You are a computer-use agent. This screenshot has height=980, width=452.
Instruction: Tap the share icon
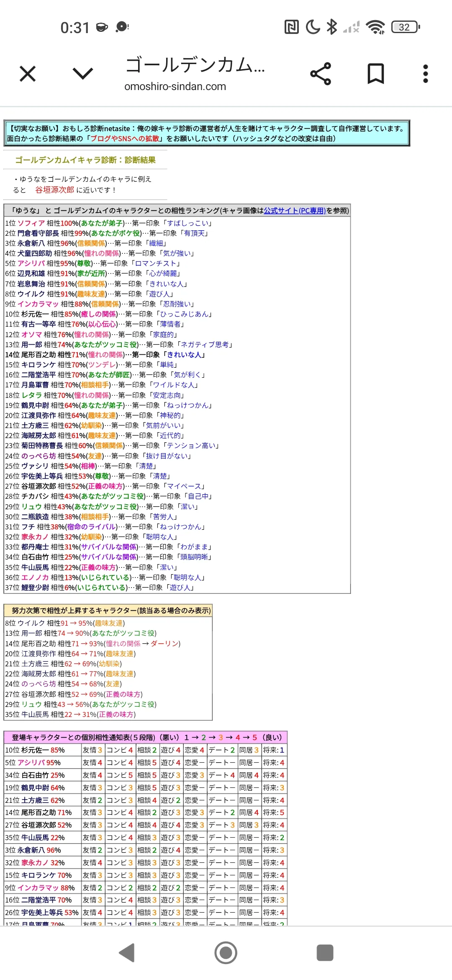(x=321, y=74)
